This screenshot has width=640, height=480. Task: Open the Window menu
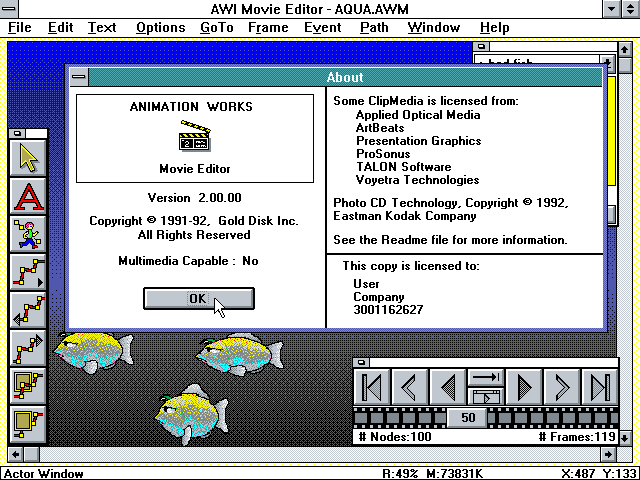[x=433, y=27]
